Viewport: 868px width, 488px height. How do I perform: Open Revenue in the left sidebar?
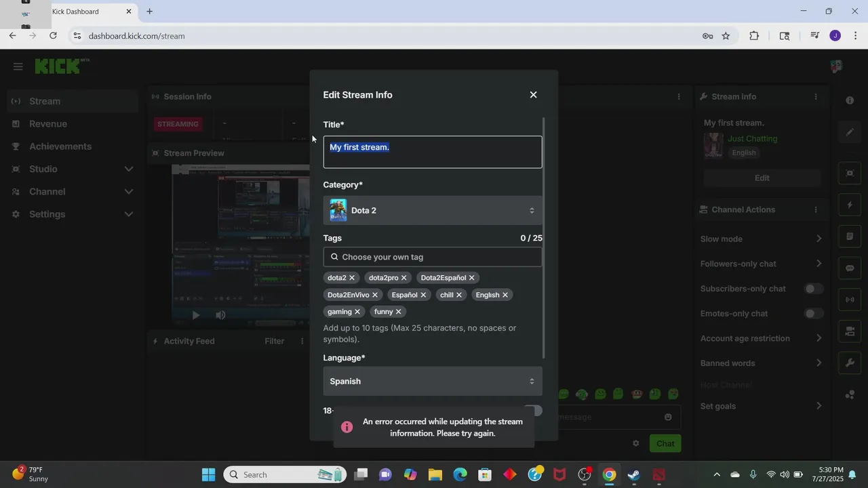[73, 124]
